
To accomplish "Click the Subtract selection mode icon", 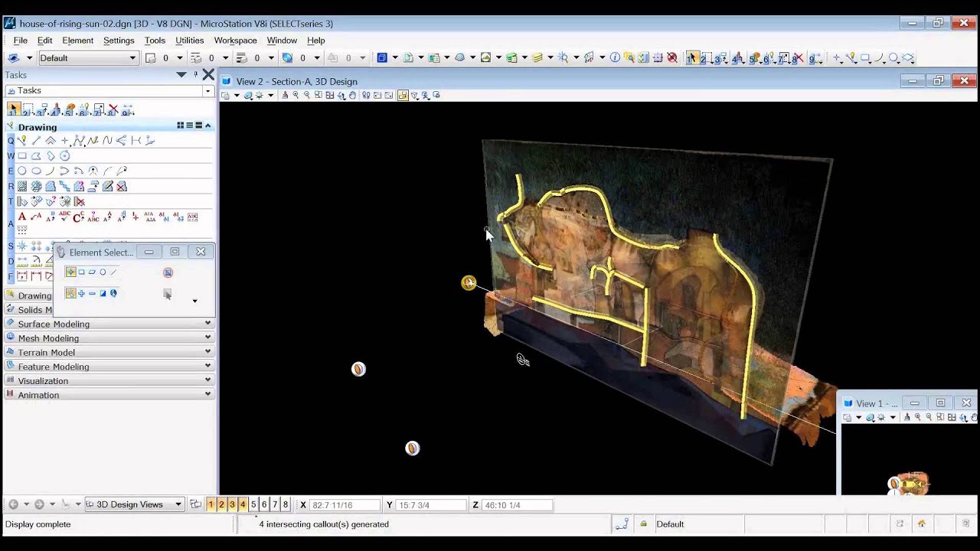I will click(x=92, y=294).
